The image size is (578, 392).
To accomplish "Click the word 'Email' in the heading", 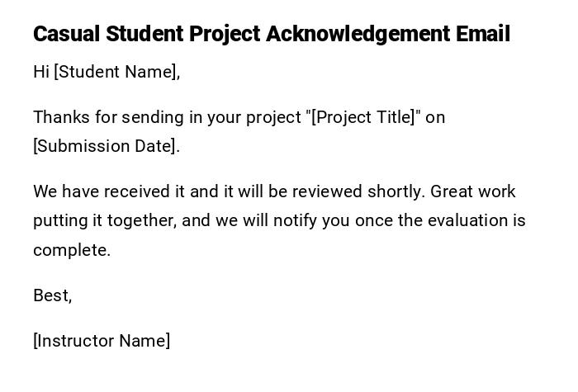I will click(x=483, y=34).
